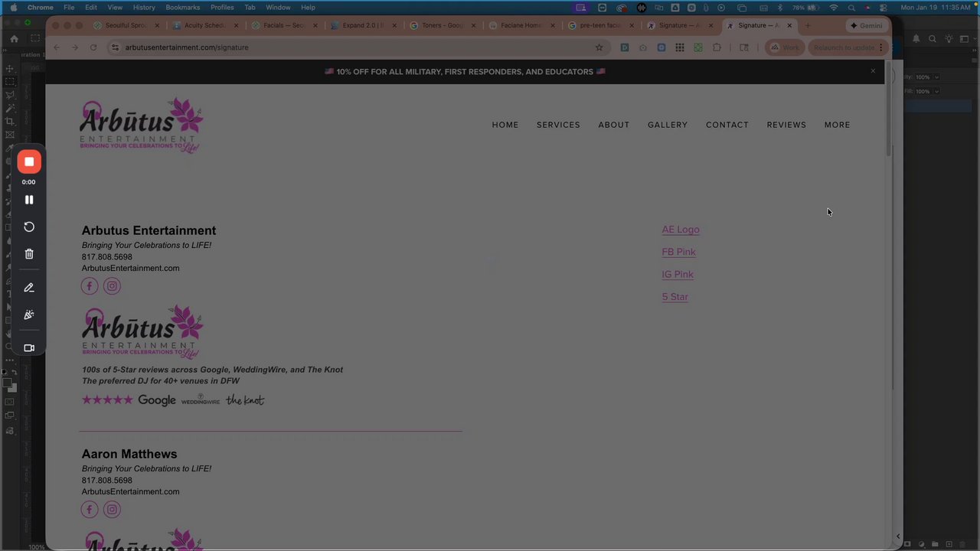Click the 817.808.5698 phone number under Aaron Matthews

point(107,481)
